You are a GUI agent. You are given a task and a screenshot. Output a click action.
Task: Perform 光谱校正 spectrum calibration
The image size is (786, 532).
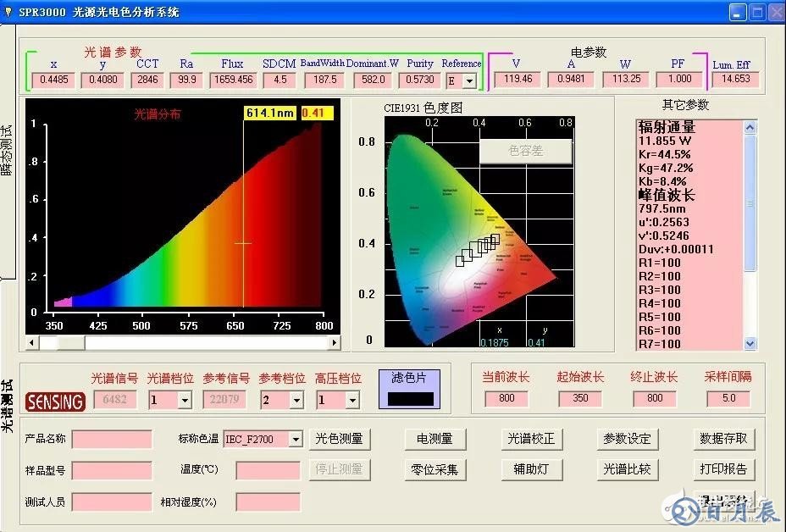point(532,439)
